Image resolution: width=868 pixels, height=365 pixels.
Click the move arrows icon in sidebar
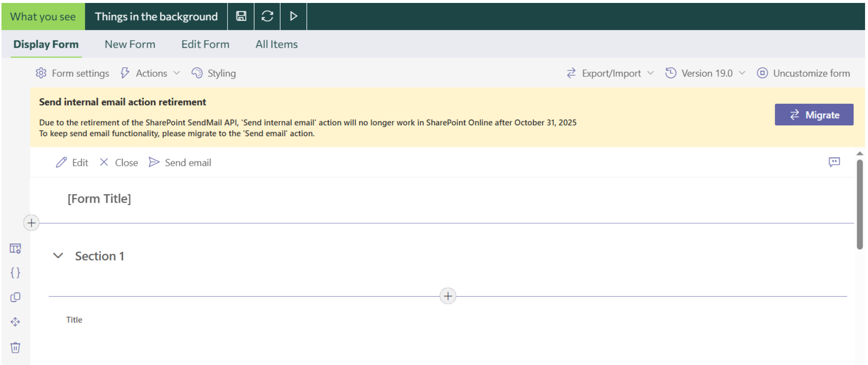[x=15, y=322]
